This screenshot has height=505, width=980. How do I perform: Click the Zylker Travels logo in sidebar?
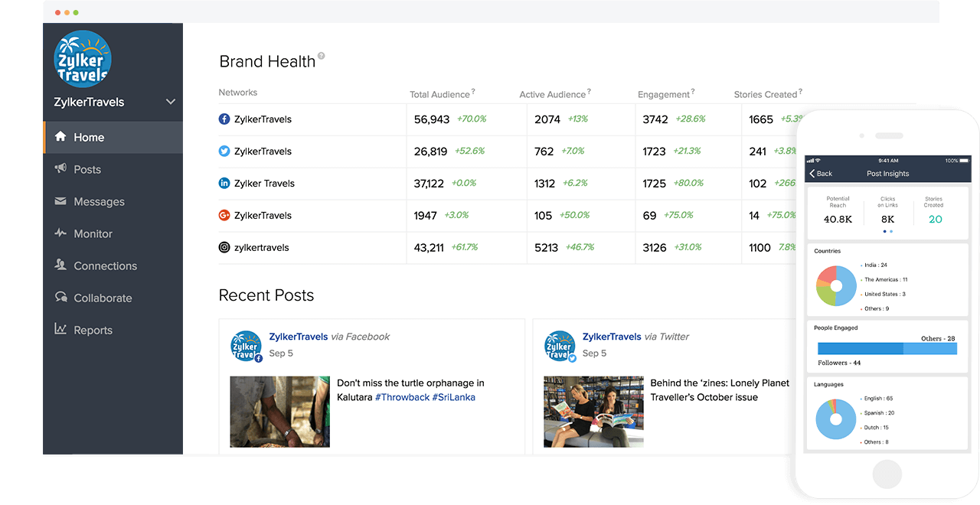point(83,59)
